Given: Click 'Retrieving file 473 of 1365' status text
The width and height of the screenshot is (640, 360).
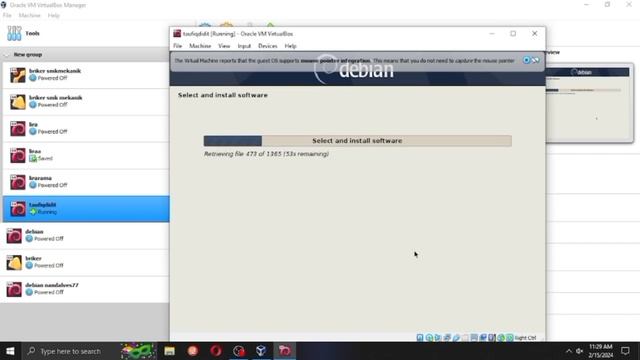Looking at the screenshot, I should (266, 154).
